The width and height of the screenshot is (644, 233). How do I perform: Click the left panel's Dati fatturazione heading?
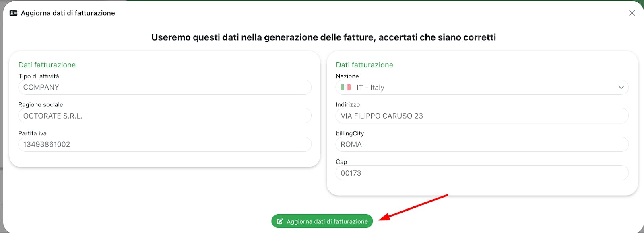tap(47, 65)
